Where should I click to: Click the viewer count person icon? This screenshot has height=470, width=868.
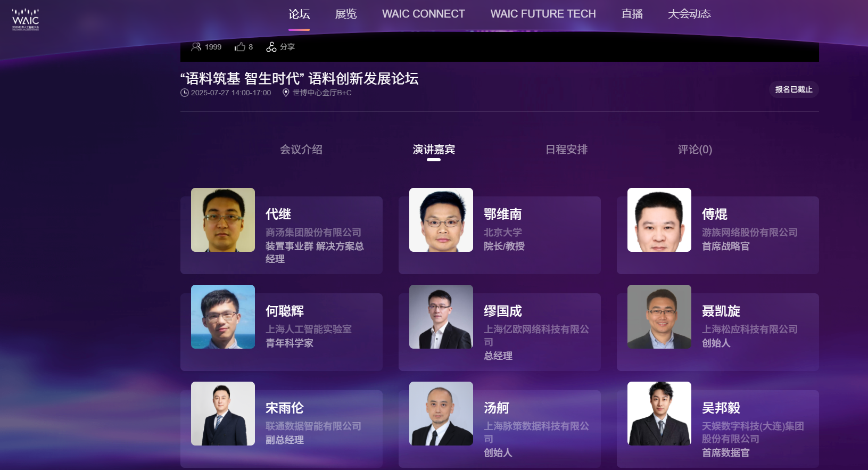coord(196,47)
